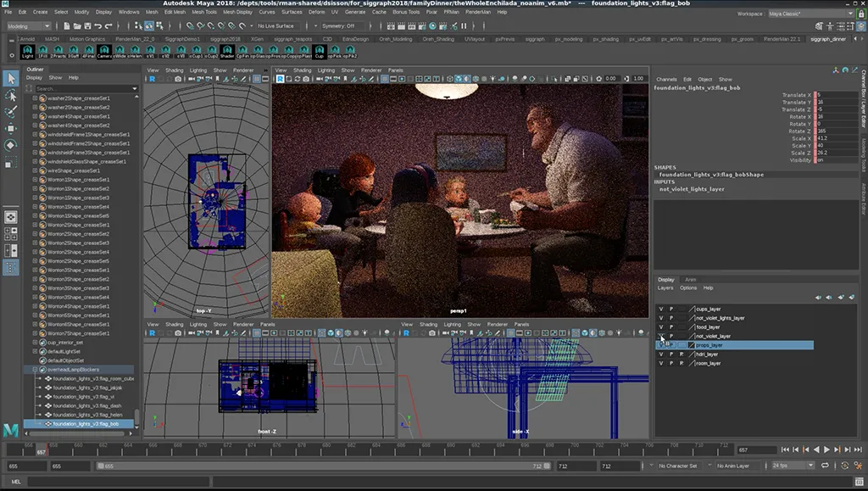Collapse the overhead_lampBlockers node in the Outliner

35,370
